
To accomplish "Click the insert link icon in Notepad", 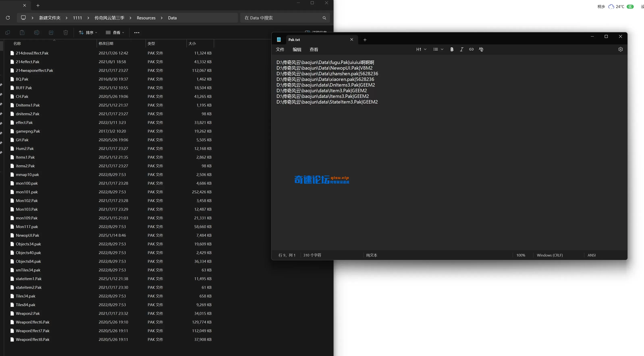I will pyautogui.click(x=471, y=49).
